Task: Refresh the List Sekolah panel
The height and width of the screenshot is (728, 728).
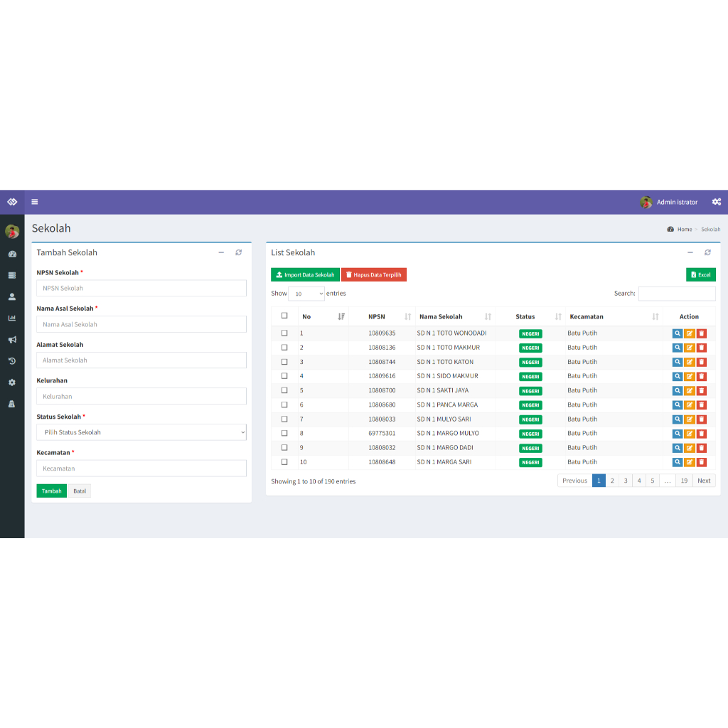Action: (x=707, y=252)
